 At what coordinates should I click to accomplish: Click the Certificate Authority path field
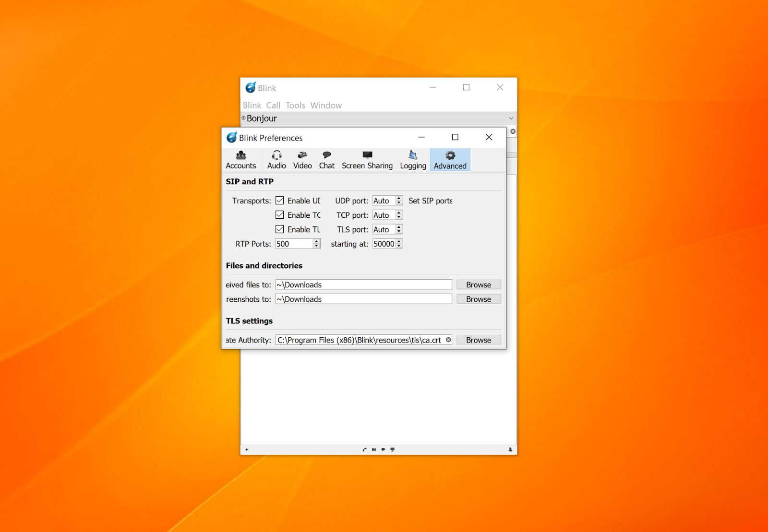(x=363, y=340)
